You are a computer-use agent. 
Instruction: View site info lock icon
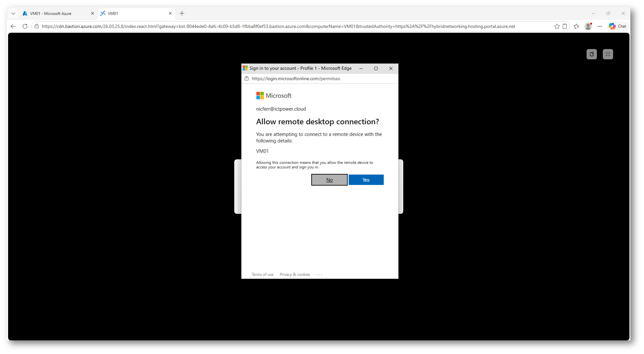[x=37, y=26]
